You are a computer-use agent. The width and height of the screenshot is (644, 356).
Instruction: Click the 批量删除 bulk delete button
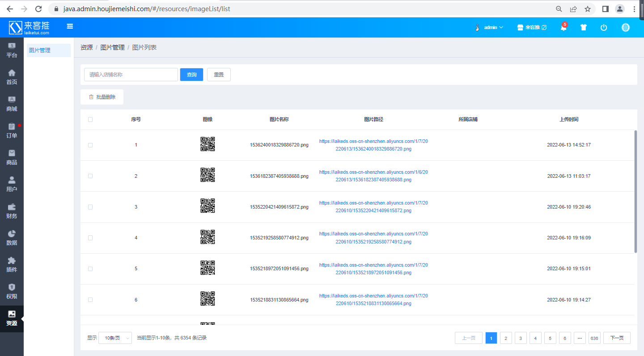(x=102, y=97)
